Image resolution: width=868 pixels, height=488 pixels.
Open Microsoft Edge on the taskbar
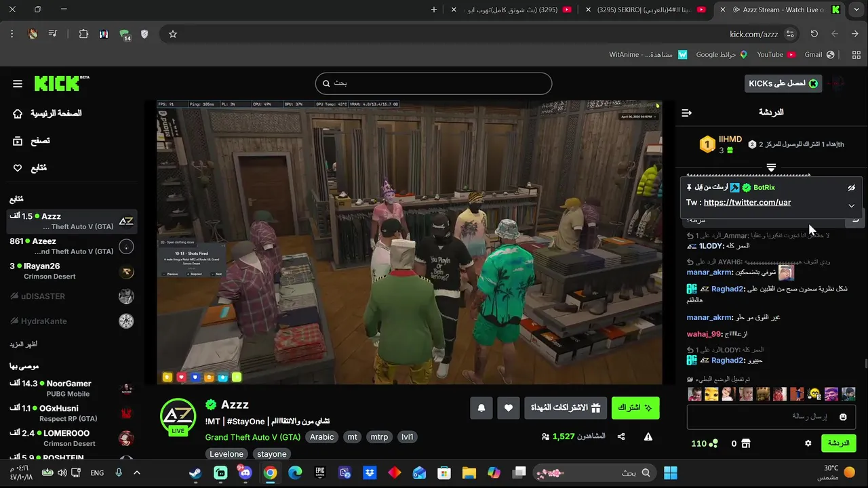coord(295,473)
